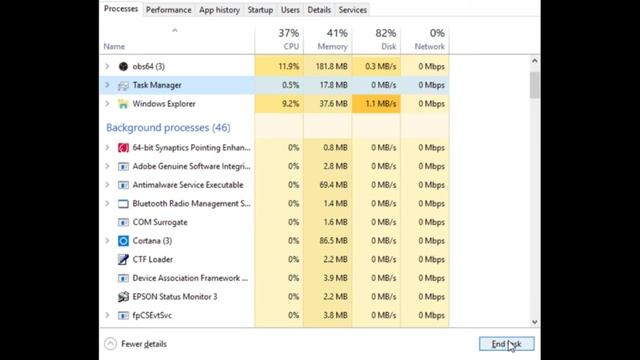Click the 181.8 MB memory value
This screenshot has height=360, width=640.
coord(331,66)
